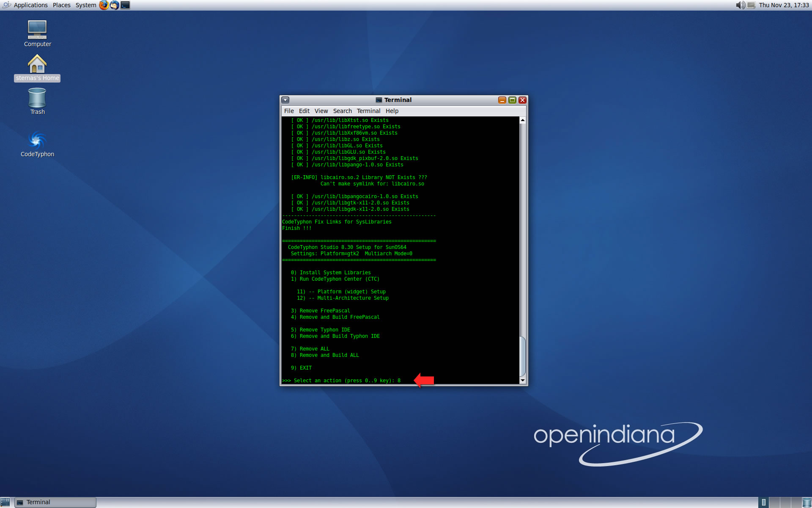This screenshot has width=812, height=508.
Task: Switch to the second workspace
Action: coord(775,502)
